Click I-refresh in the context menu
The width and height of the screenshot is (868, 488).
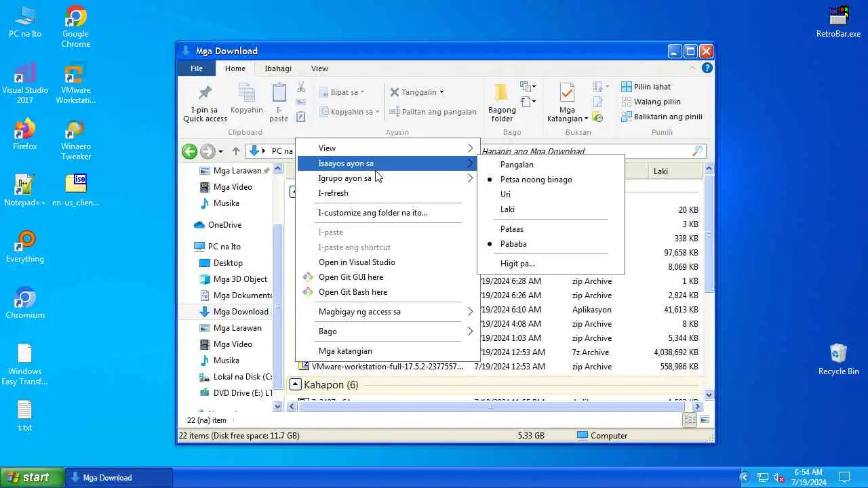point(387,193)
